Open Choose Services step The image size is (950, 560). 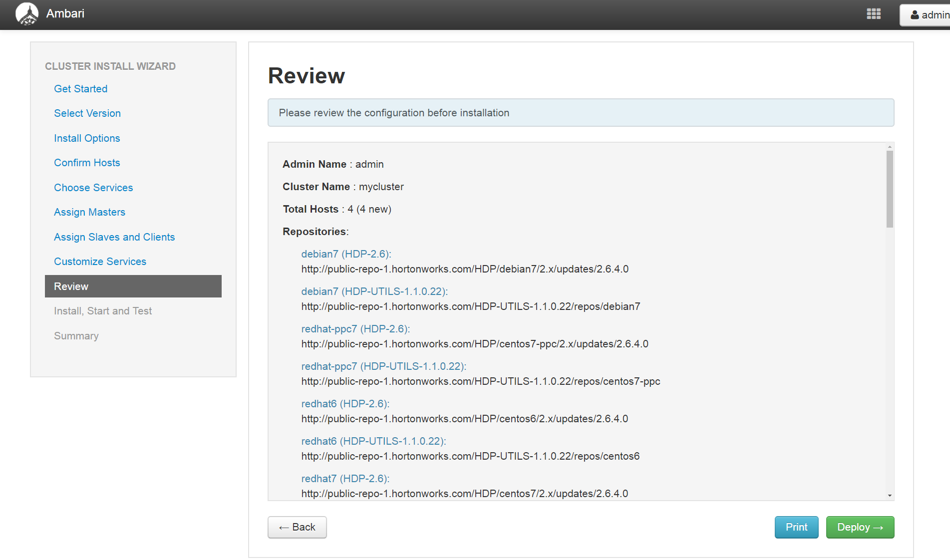(x=93, y=188)
